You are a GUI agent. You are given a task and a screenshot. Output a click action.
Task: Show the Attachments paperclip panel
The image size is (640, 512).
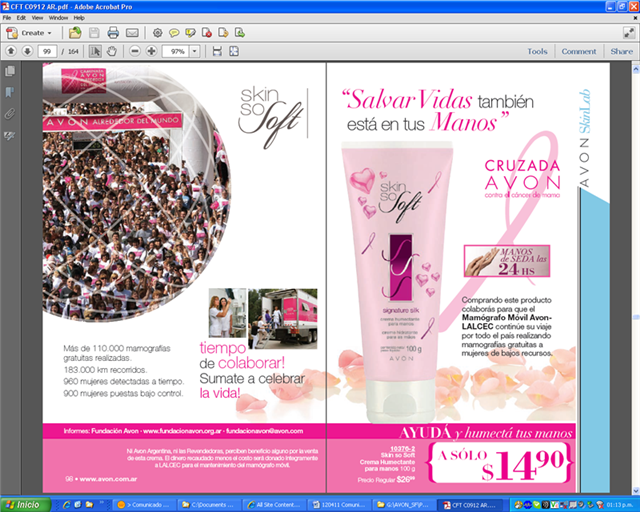tap(9, 113)
